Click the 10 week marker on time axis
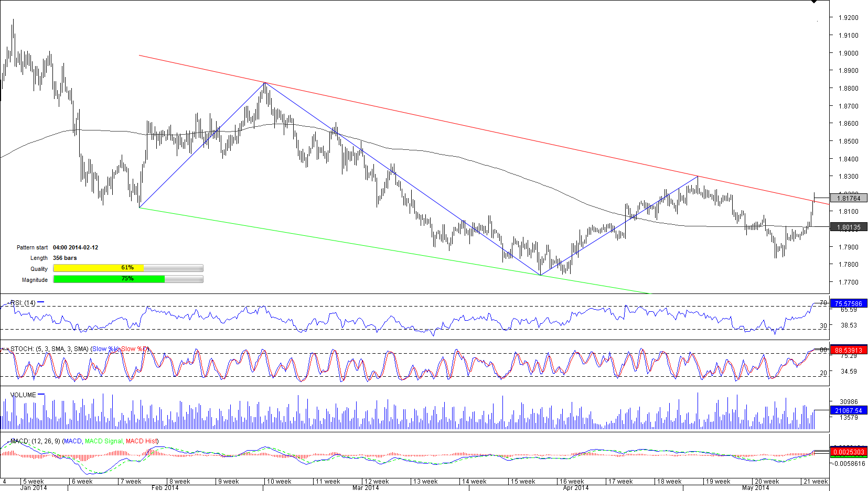 click(278, 482)
